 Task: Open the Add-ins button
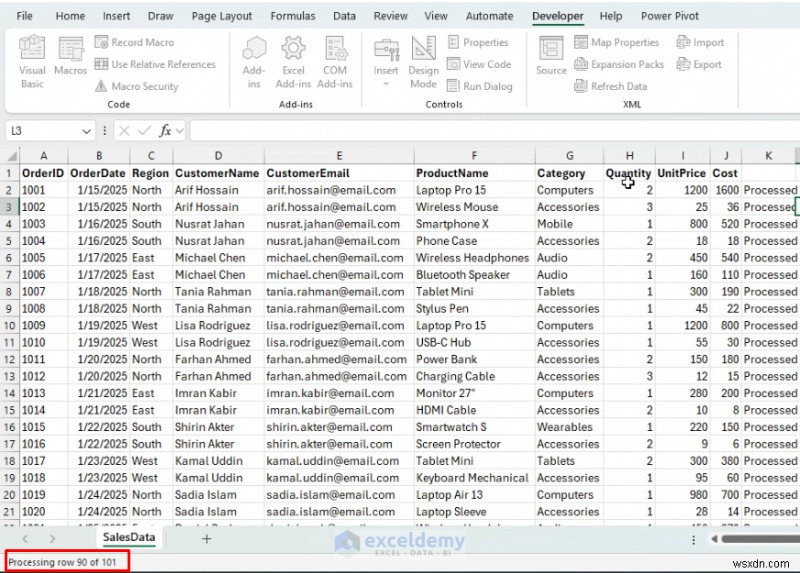[x=254, y=61]
